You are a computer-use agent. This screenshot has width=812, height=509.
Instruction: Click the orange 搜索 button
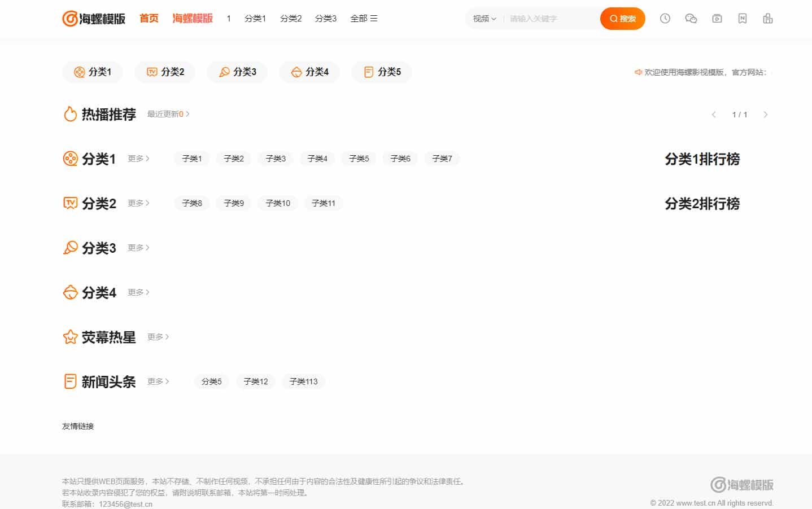(623, 19)
